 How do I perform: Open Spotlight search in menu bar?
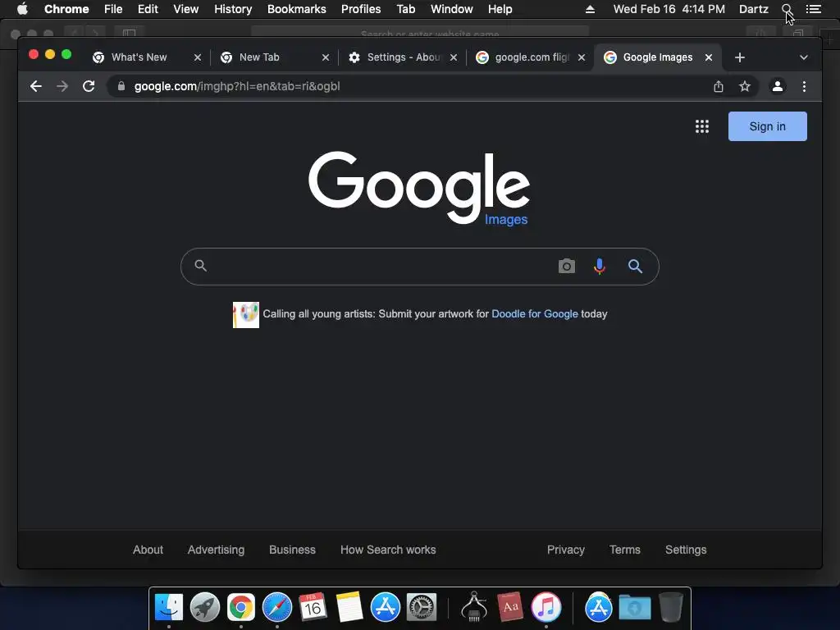click(787, 9)
